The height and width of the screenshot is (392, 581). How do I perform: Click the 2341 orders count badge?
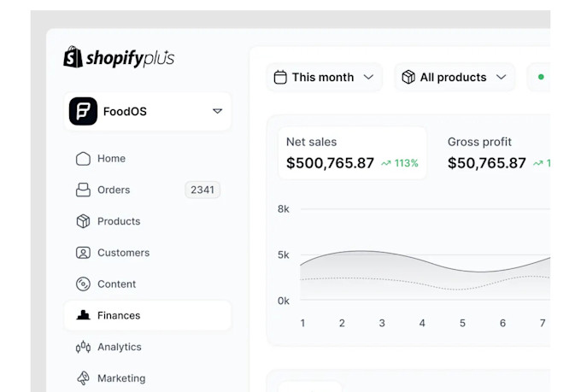point(202,190)
